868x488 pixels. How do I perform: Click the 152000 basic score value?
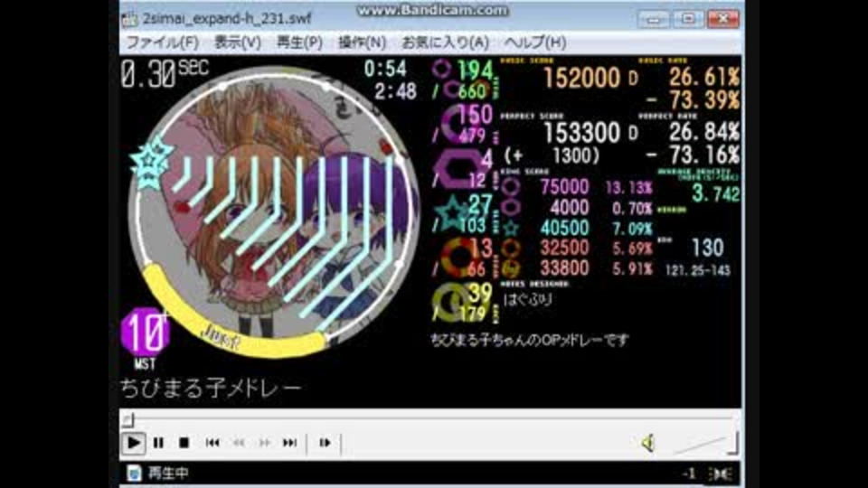581,78
